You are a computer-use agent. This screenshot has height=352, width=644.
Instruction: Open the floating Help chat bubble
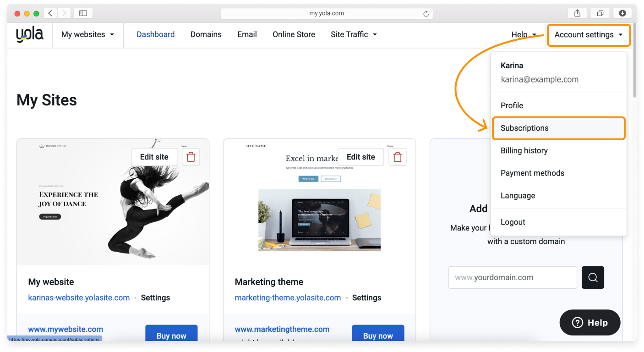(x=589, y=322)
